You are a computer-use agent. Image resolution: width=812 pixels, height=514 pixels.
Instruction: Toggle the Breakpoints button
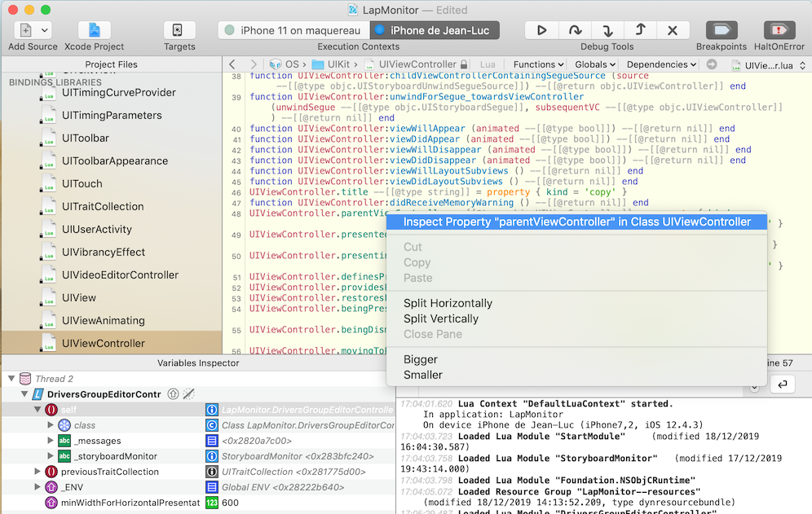click(x=722, y=30)
